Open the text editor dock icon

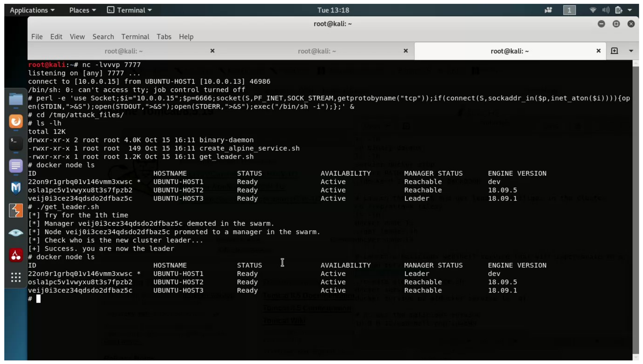(16, 166)
